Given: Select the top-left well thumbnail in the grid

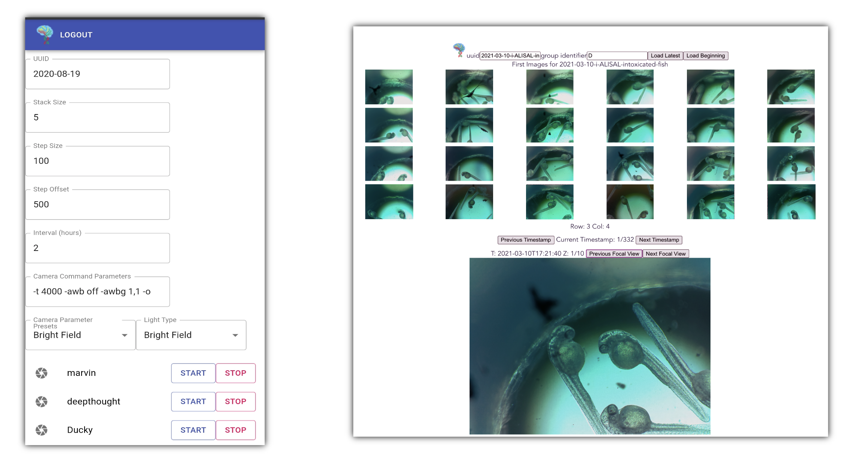Looking at the screenshot, I should click(x=389, y=87).
